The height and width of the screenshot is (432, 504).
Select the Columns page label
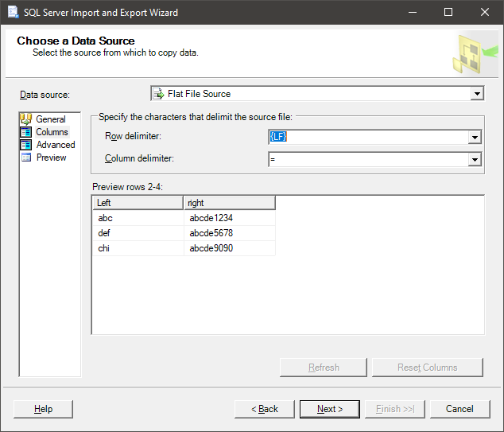[x=52, y=132]
